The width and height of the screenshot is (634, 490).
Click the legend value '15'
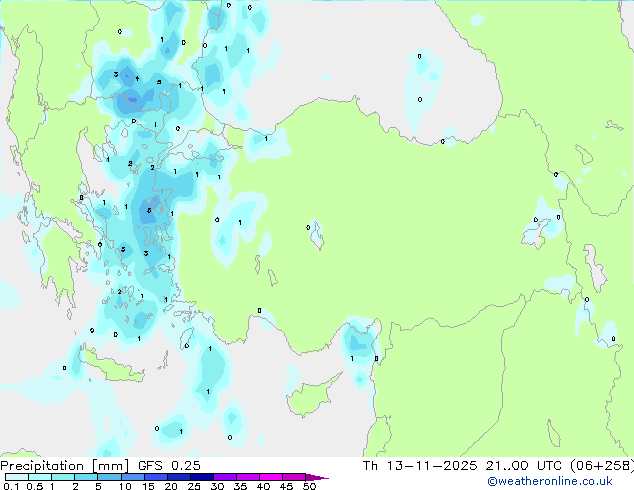[148, 486]
